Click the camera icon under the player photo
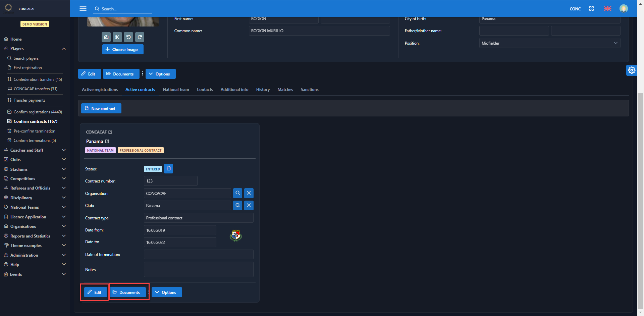 click(x=106, y=37)
